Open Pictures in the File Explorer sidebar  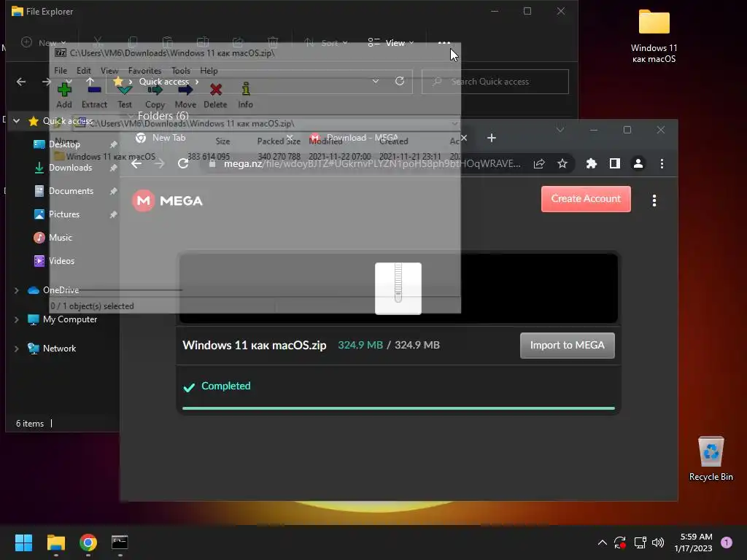pos(64,214)
